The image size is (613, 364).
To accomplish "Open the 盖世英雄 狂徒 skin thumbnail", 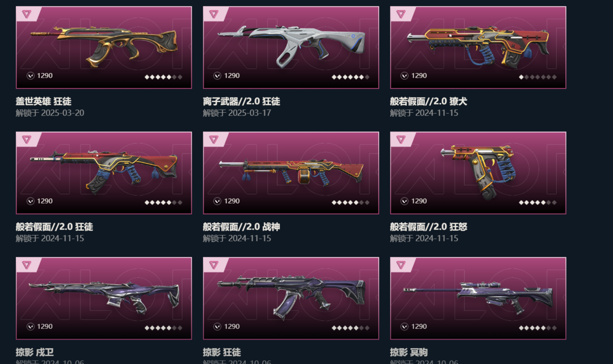I will [x=104, y=47].
